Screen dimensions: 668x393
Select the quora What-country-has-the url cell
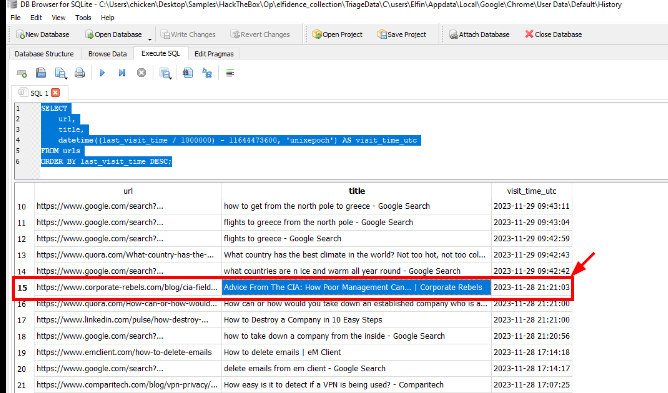click(128, 255)
